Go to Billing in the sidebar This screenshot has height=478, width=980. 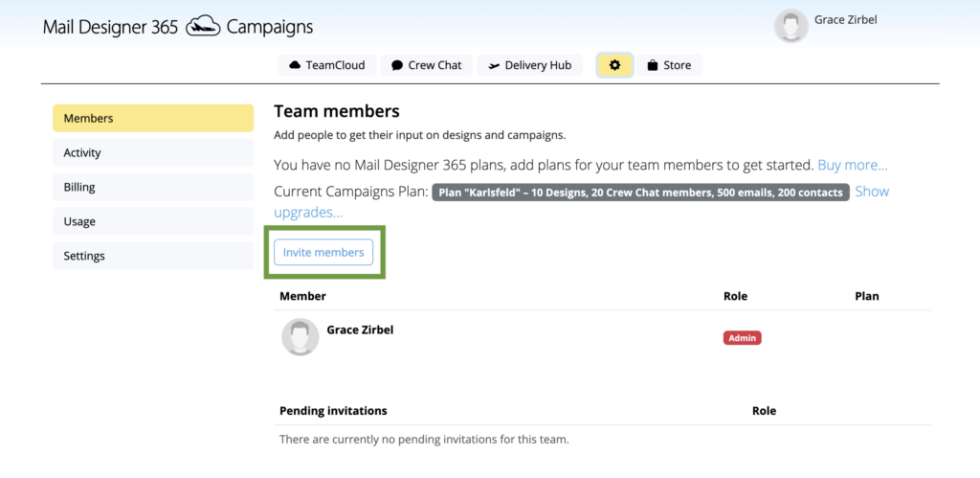point(153,187)
